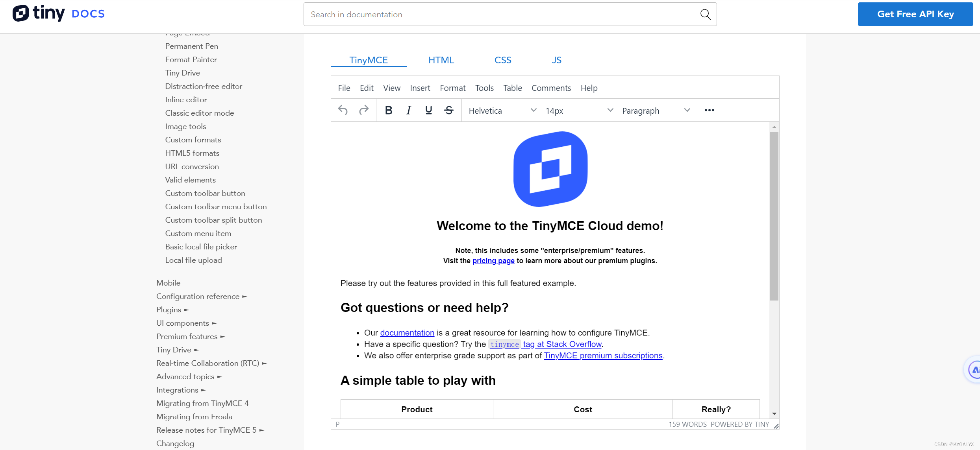Open the Tools menu
The width and height of the screenshot is (980, 450).
click(x=484, y=88)
